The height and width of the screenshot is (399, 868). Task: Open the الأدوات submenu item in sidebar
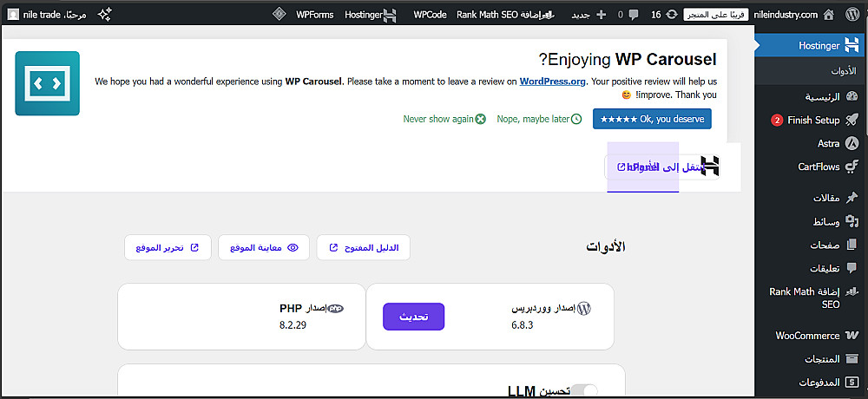(x=843, y=71)
